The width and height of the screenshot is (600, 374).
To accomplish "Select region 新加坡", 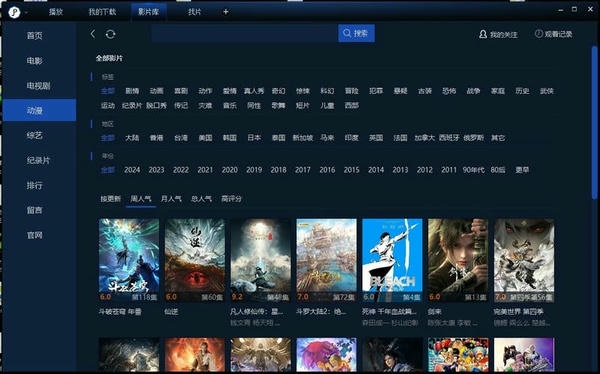I will [x=303, y=138].
